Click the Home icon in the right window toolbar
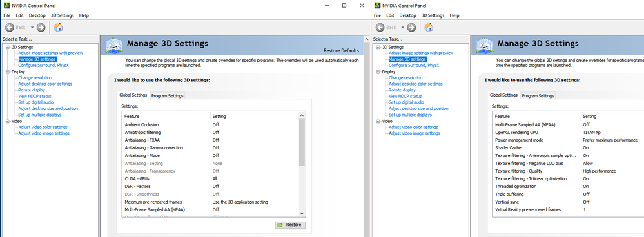 click(429, 28)
